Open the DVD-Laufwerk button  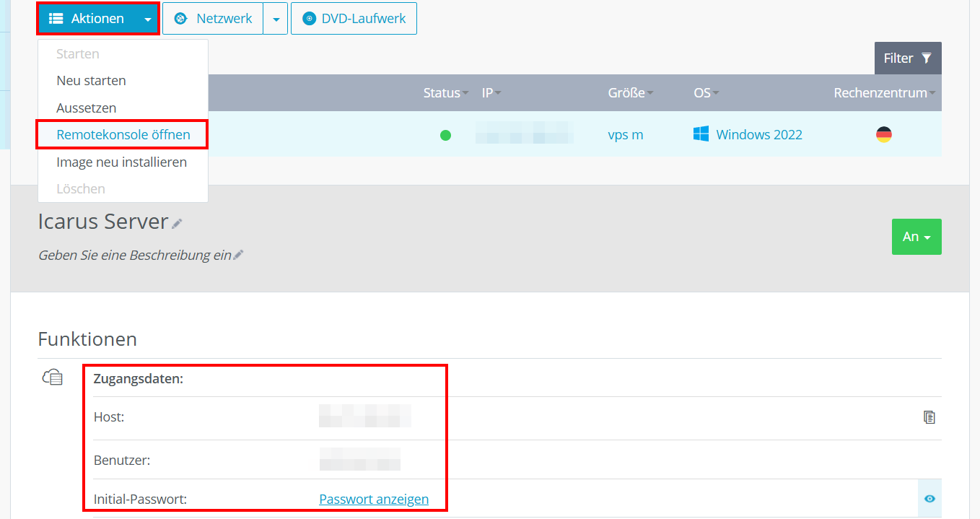tap(354, 19)
